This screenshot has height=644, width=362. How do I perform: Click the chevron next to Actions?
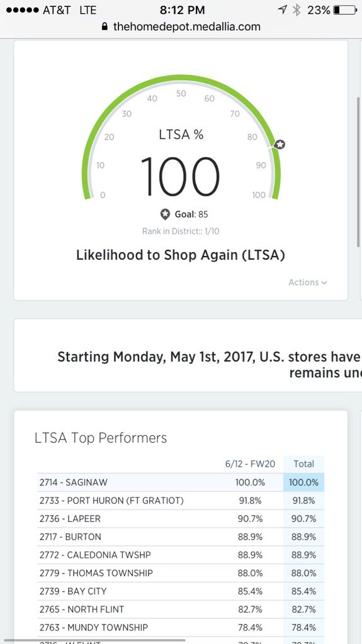[324, 282]
